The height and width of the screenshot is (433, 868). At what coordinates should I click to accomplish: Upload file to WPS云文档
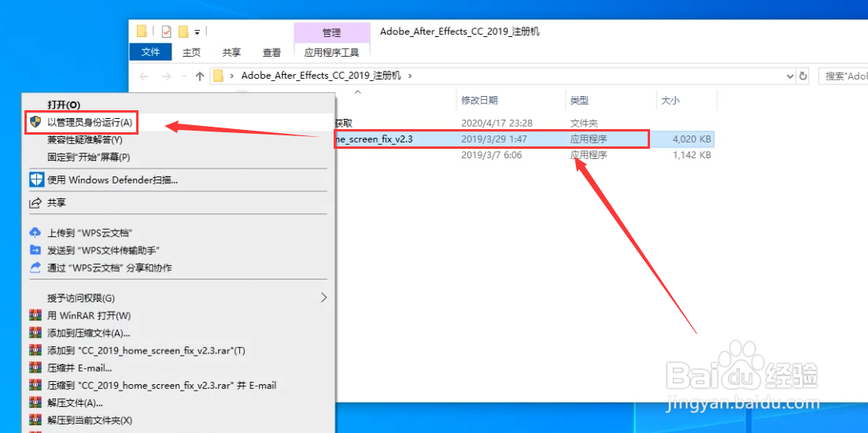coord(90,232)
